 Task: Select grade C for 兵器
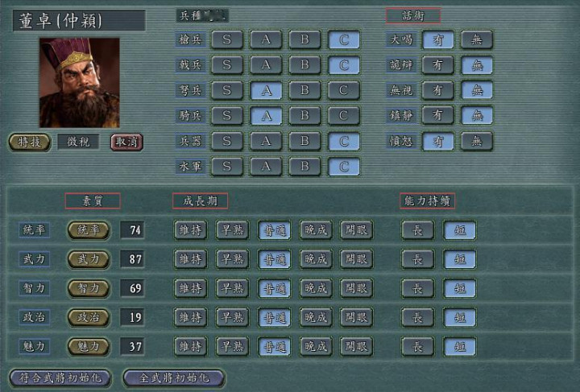coord(344,141)
